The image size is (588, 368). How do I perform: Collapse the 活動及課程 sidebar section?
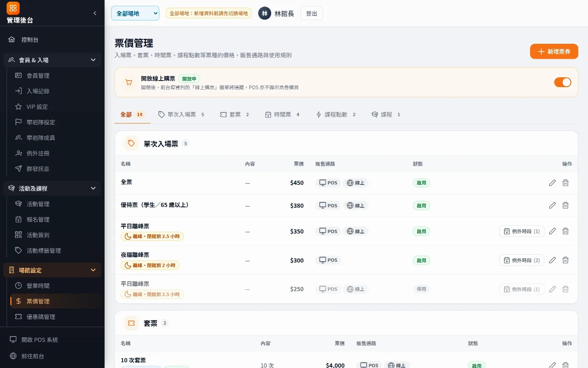52,188
